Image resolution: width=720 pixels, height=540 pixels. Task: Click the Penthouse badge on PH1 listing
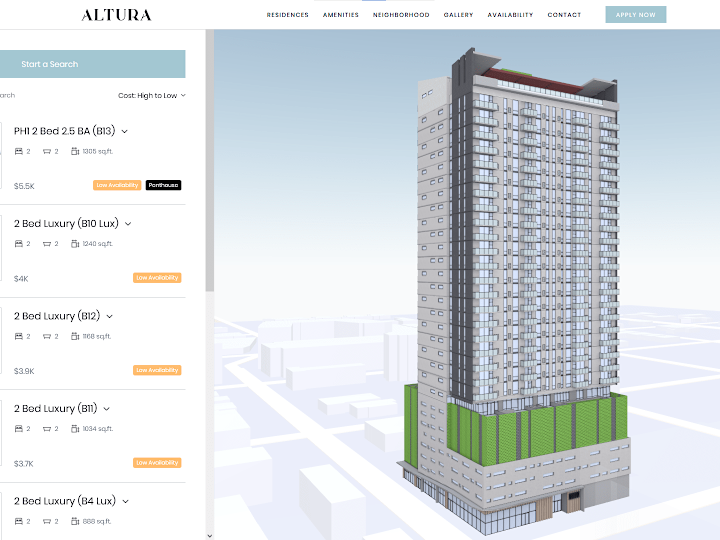(x=163, y=185)
